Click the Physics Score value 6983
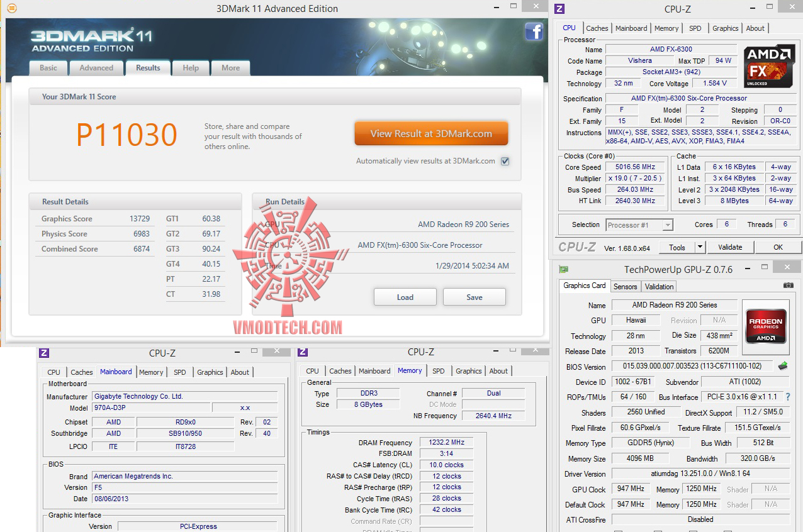The image size is (803, 532). point(142,234)
